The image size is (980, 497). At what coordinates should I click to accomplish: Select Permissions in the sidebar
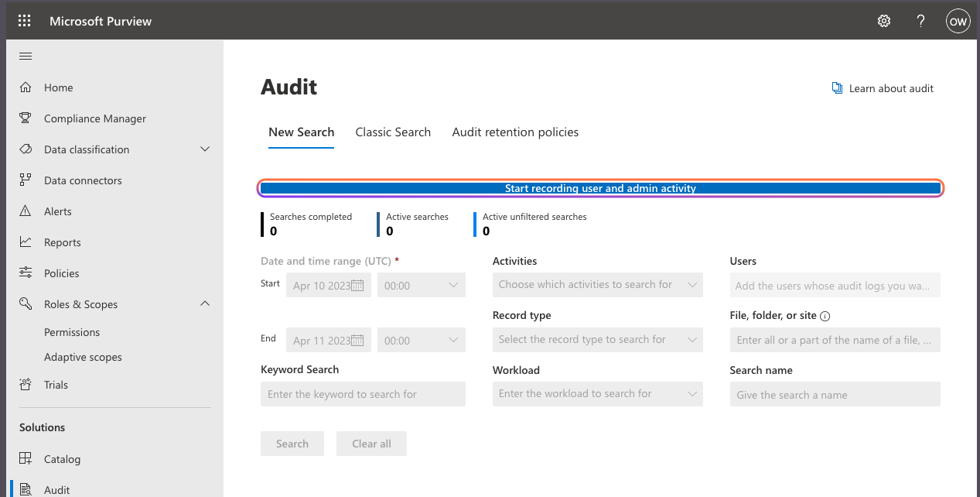72,332
